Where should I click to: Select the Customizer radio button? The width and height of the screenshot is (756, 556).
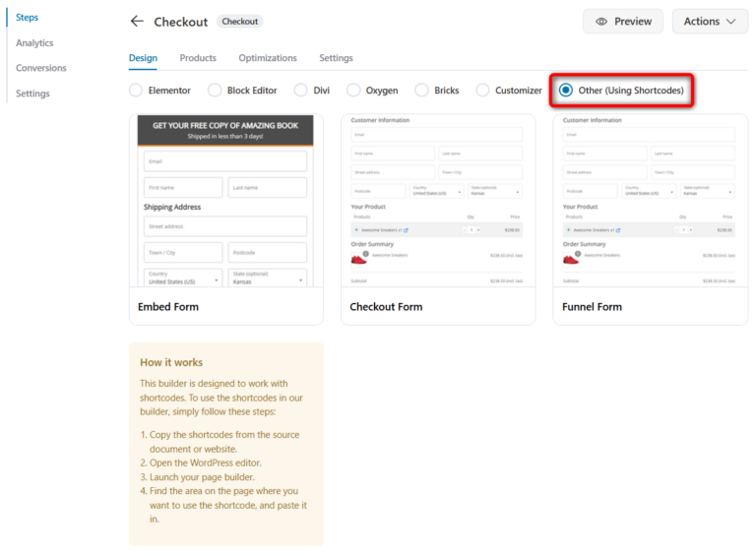tap(482, 91)
